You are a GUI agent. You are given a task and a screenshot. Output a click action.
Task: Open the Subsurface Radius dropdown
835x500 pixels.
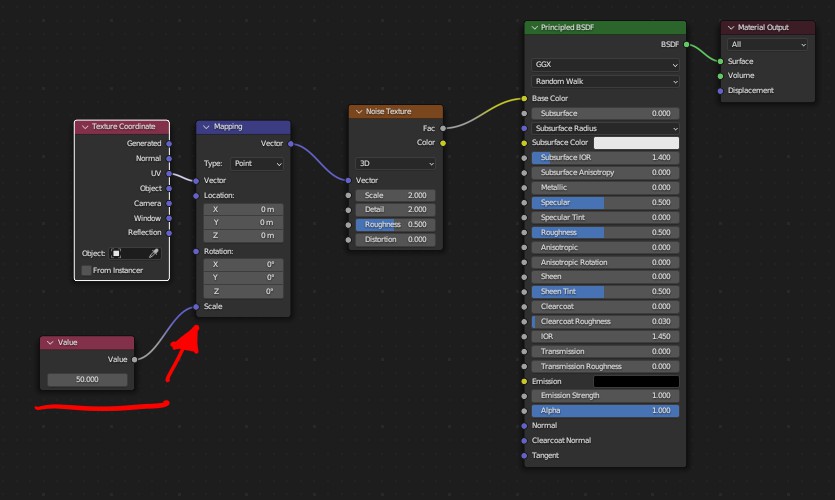click(x=605, y=128)
